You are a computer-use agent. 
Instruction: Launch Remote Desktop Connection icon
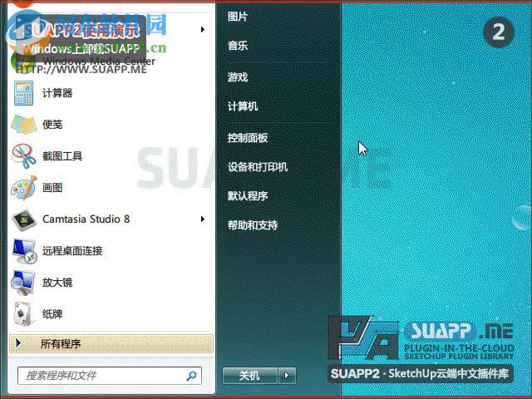click(24, 251)
